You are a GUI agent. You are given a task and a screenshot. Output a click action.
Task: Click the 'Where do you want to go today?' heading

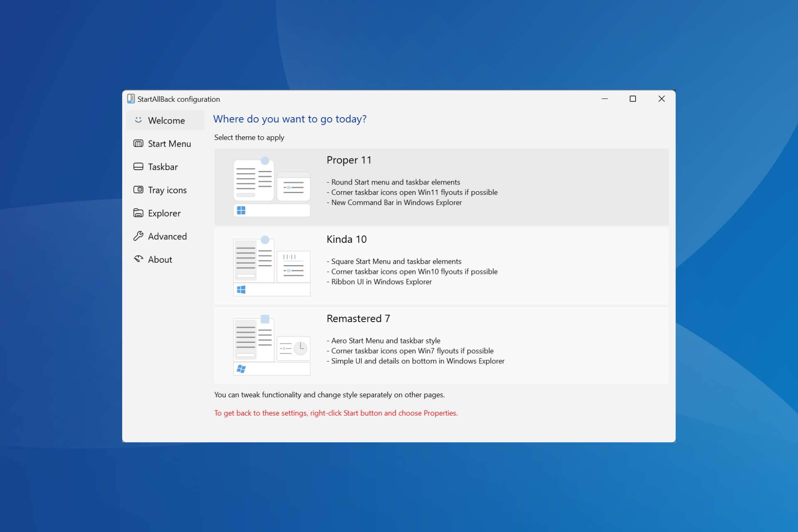point(290,119)
